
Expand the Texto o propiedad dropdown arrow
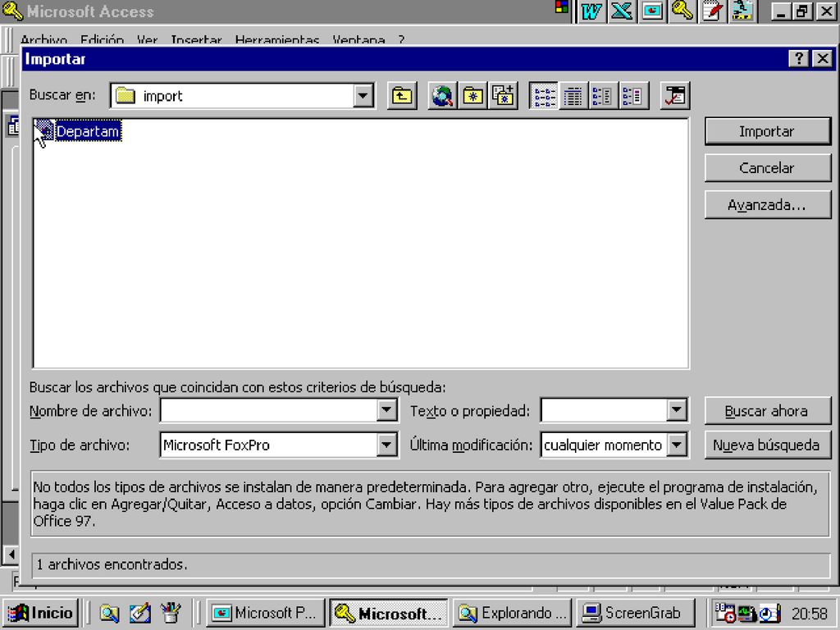coord(677,410)
